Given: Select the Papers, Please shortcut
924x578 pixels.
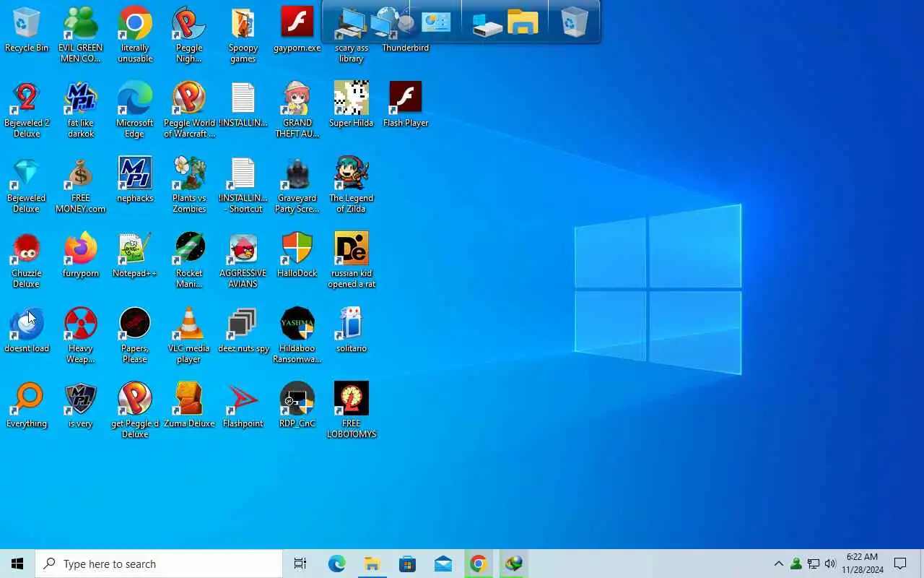Looking at the screenshot, I should 135,335.
